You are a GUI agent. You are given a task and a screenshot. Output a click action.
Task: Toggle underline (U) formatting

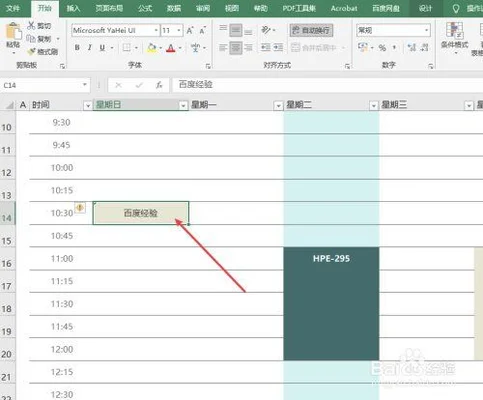click(102, 48)
